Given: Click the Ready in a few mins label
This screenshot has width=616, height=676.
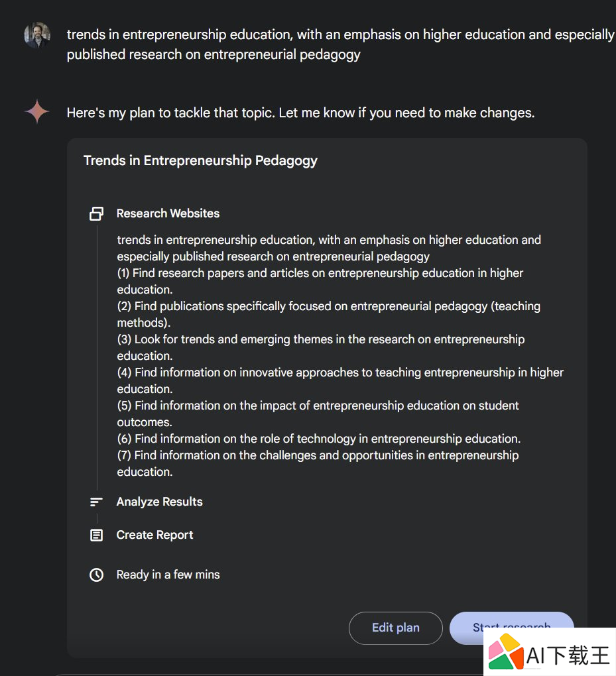Looking at the screenshot, I should tap(168, 575).
